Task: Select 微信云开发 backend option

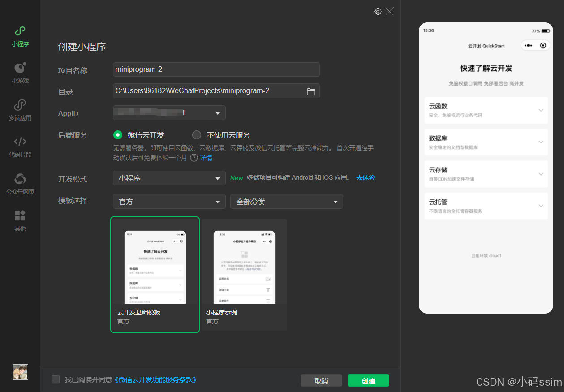Action: (139, 135)
